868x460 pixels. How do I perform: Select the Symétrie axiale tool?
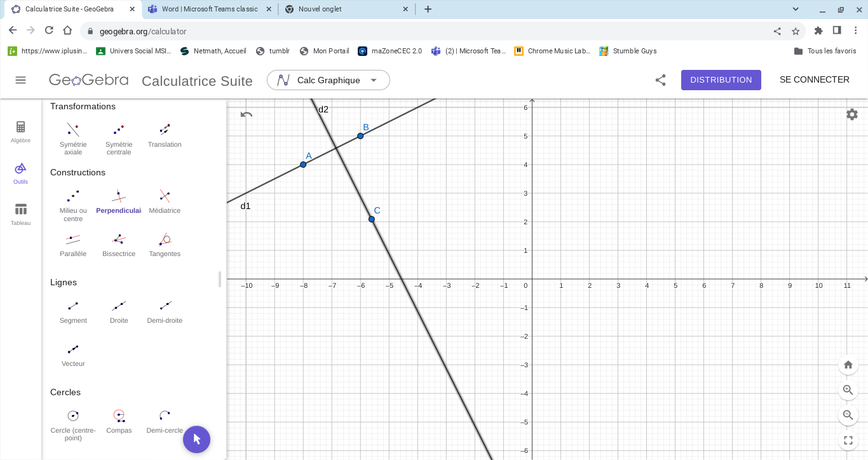pyautogui.click(x=73, y=138)
